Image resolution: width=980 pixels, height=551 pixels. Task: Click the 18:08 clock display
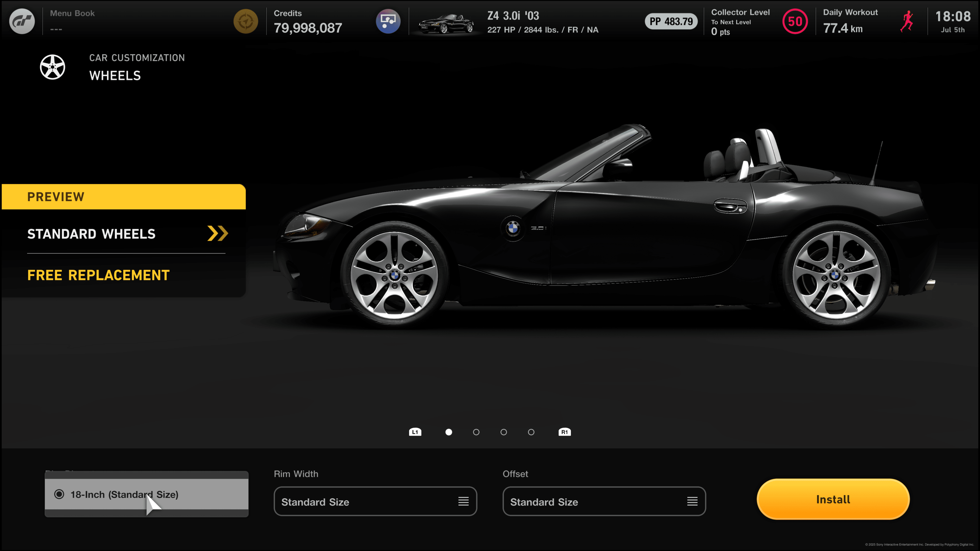(953, 16)
